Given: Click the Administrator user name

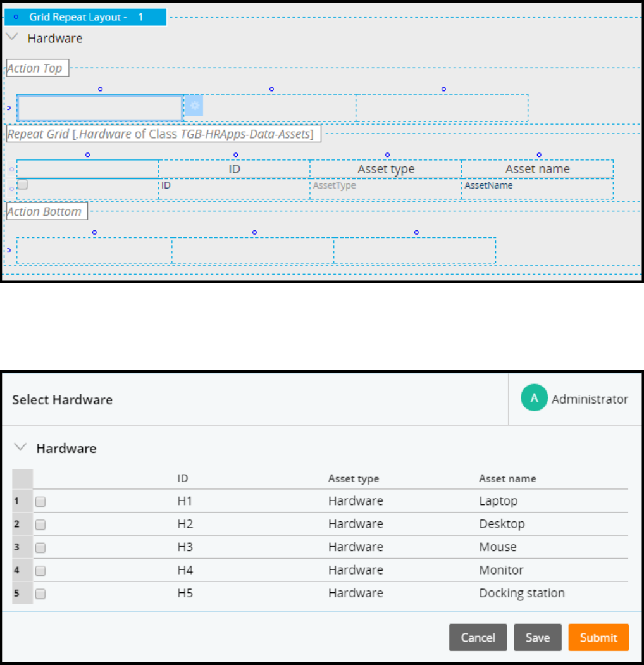Looking at the screenshot, I should [590, 399].
